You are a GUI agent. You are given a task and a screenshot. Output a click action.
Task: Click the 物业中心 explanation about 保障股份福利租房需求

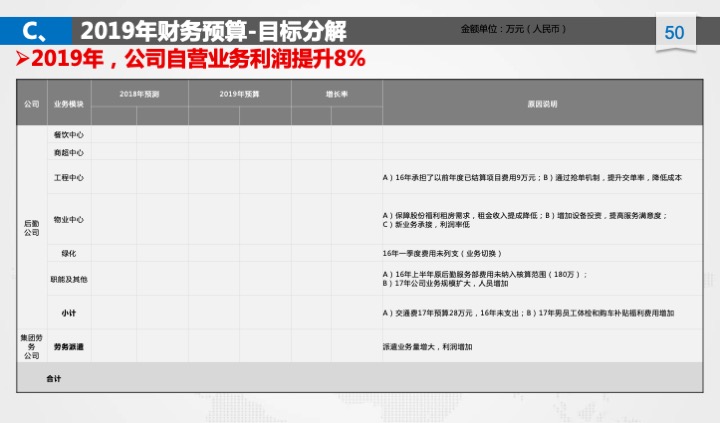click(525, 220)
